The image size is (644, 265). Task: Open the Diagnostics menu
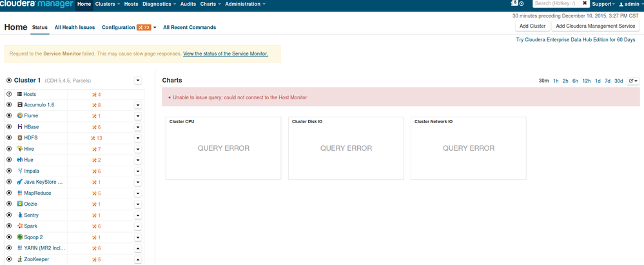tap(159, 4)
